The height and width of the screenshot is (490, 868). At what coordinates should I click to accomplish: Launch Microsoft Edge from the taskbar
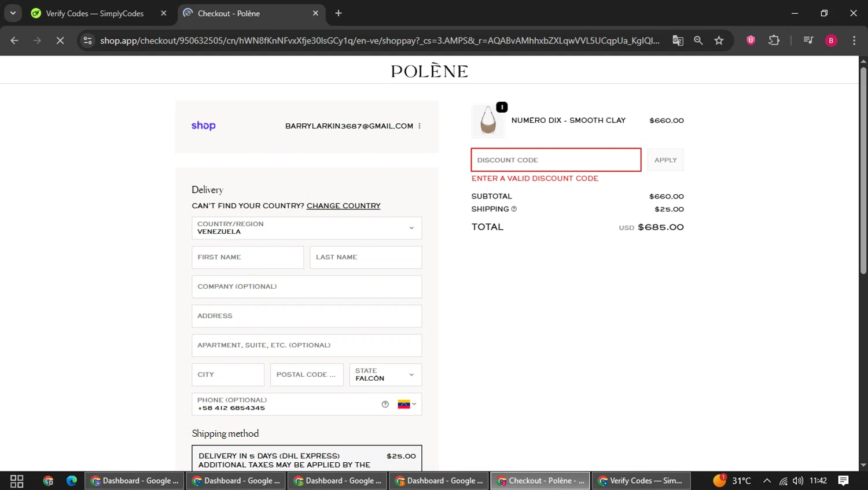(x=72, y=481)
